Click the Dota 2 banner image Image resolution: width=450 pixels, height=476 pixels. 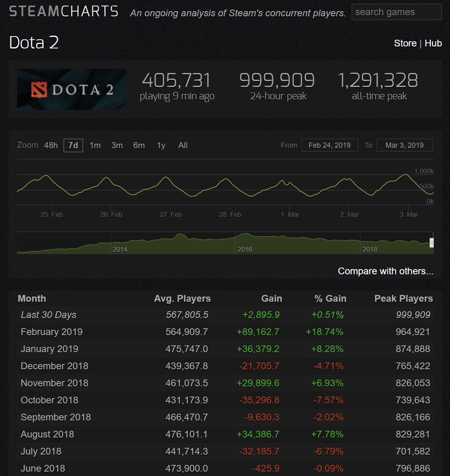(x=72, y=89)
